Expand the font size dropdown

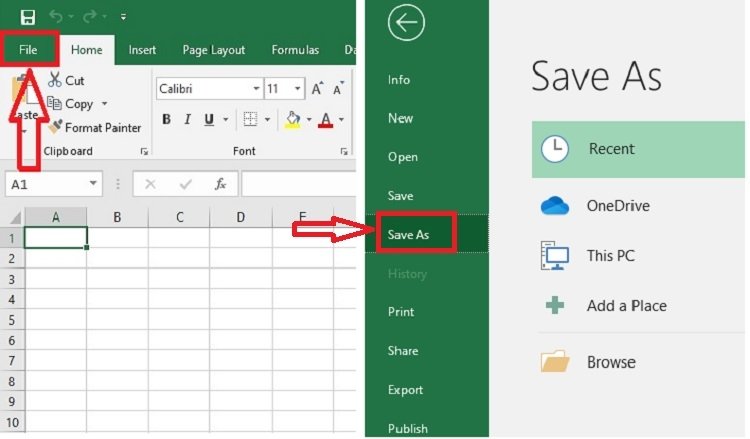click(x=298, y=89)
